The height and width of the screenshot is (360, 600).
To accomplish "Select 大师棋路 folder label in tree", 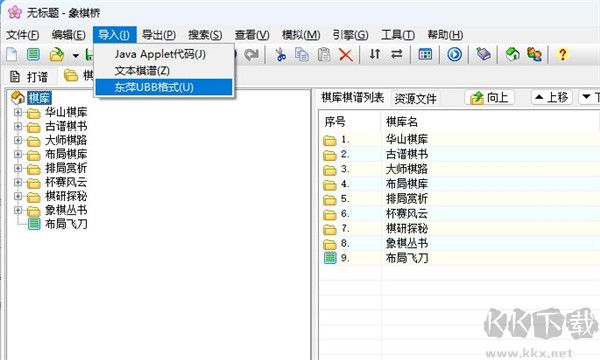I will (66, 140).
